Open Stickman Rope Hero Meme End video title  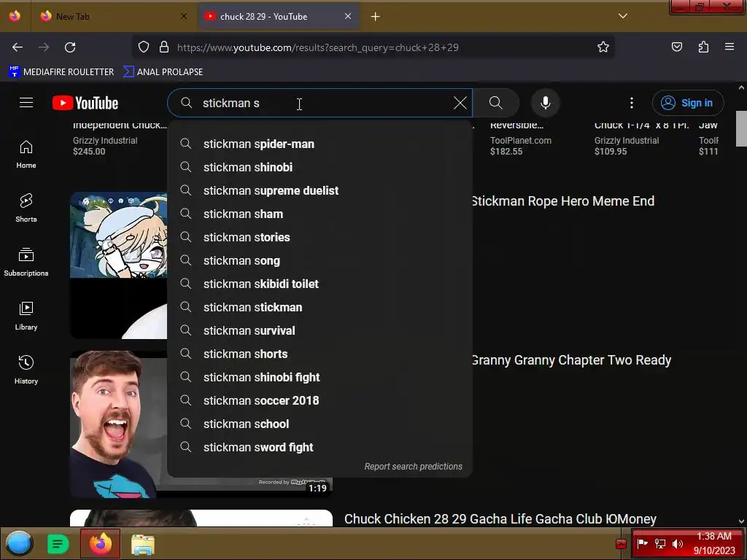coord(563,201)
